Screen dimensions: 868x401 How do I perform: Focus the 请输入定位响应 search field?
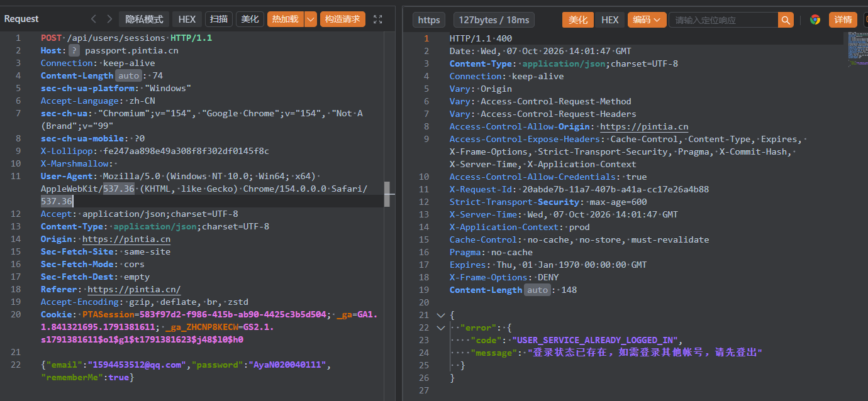point(723,20)
